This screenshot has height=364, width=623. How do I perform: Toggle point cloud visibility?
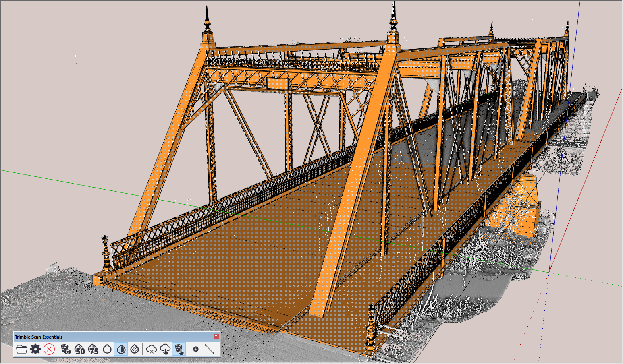tap(66, 350)
